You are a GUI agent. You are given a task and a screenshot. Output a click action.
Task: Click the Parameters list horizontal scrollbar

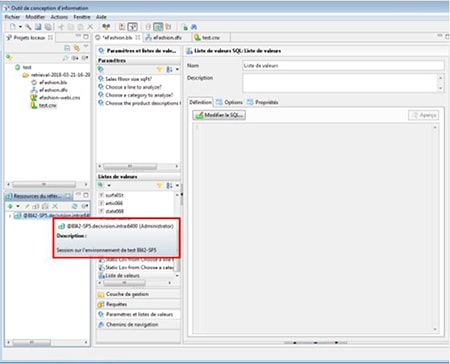(138, 166)
